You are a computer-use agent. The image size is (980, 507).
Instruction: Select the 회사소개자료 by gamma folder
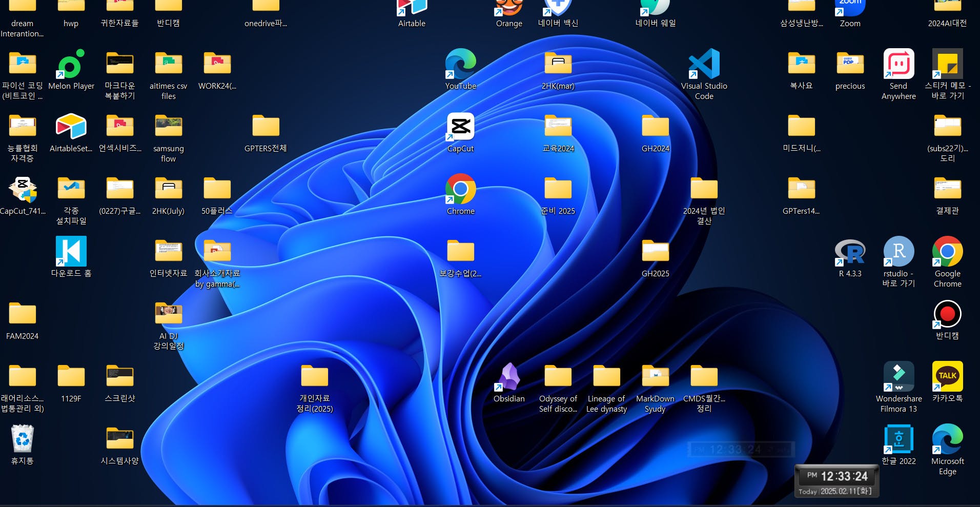coord(217,252)
